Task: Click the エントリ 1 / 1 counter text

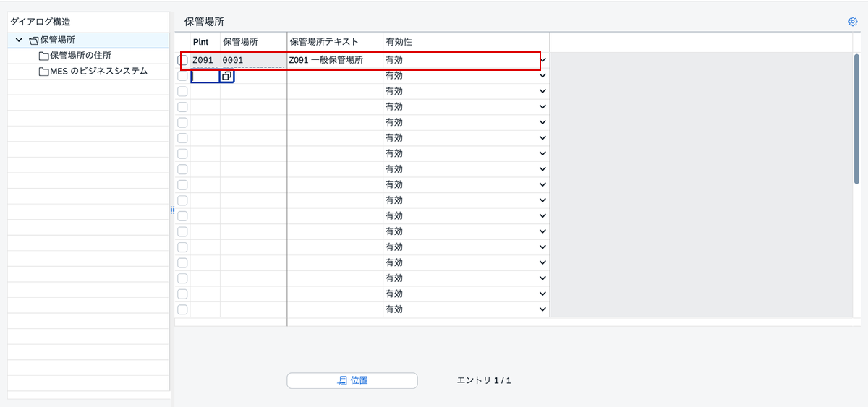Action: tap(484, 380)
